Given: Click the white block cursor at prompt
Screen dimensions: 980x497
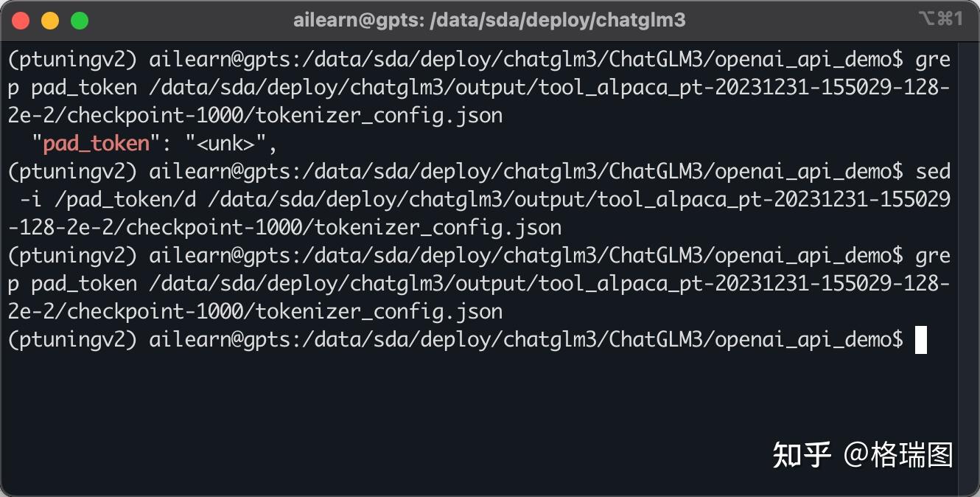Looking at the screenshot, I should point(920,340).
